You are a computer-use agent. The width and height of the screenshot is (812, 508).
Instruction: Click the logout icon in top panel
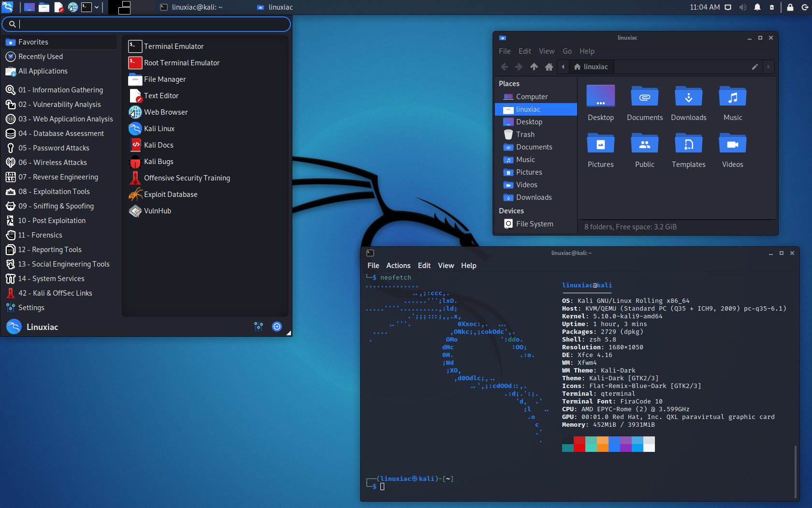[x=805, y=7]
